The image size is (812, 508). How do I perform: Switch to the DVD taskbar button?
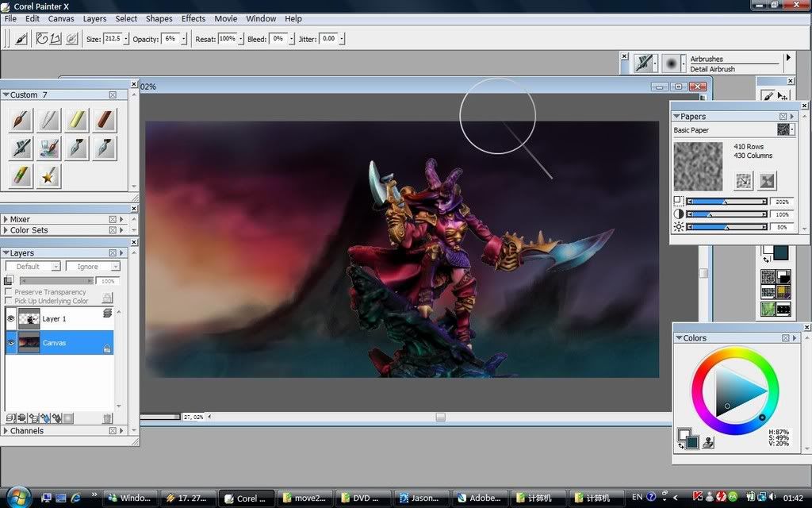pos(363,498)
